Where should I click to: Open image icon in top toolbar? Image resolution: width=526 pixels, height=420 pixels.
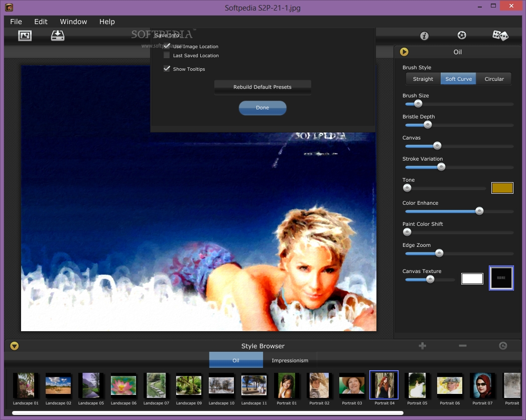coord(25,36)
